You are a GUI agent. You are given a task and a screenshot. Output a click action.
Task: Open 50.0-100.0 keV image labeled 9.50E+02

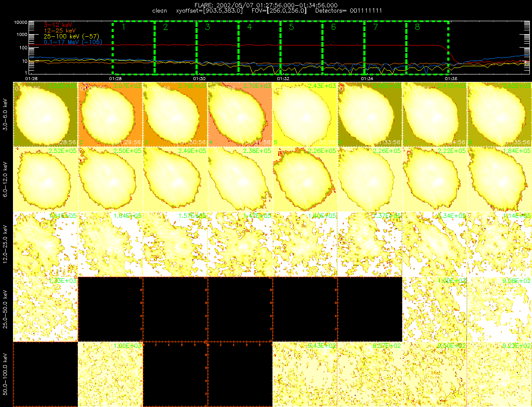click(x=435, y=374)
